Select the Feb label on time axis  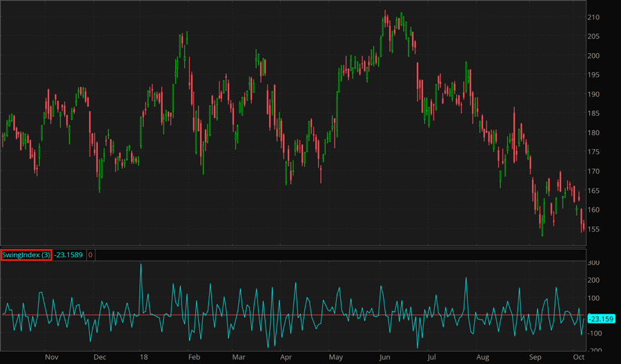coord(194,358)
